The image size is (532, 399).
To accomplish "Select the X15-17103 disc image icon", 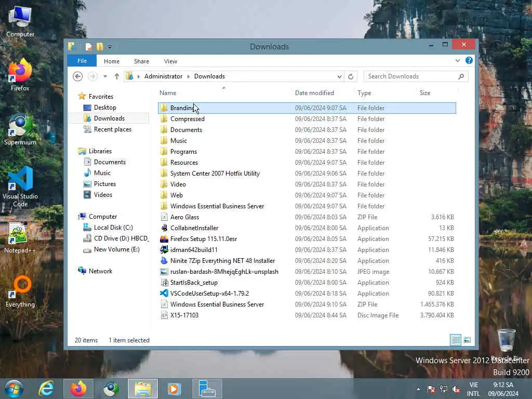I will [164, 315].
